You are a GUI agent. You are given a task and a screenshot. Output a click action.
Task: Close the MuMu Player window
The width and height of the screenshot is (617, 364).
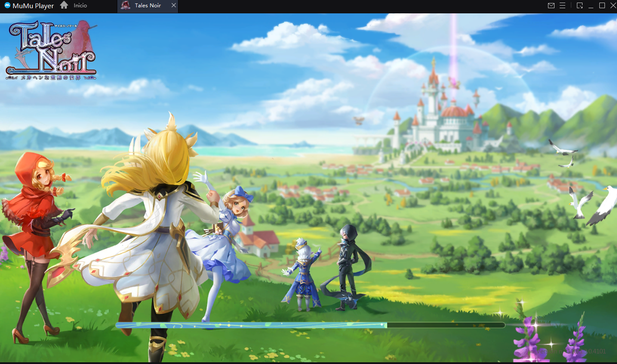pyautogui.click(x=613, y=6)
